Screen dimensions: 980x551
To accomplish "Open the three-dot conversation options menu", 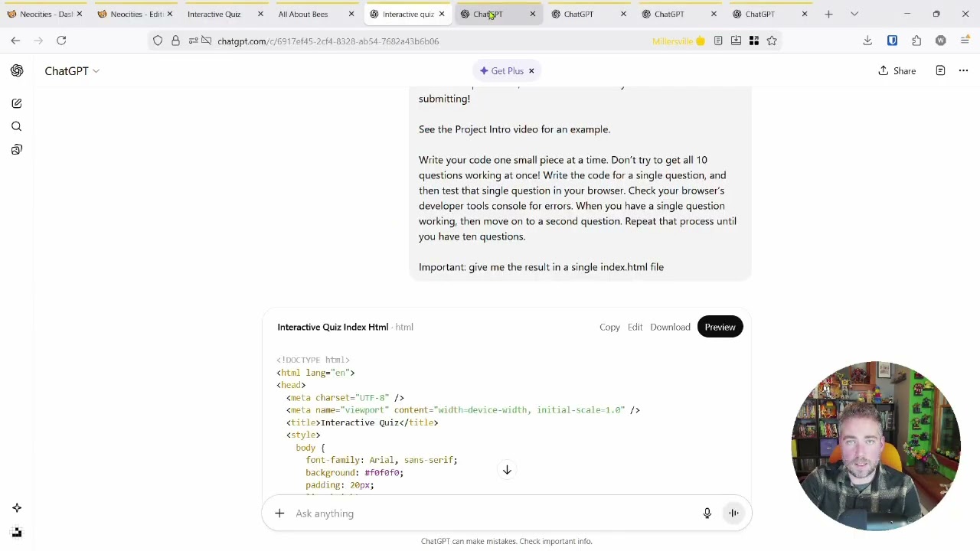I will [963, 70].
